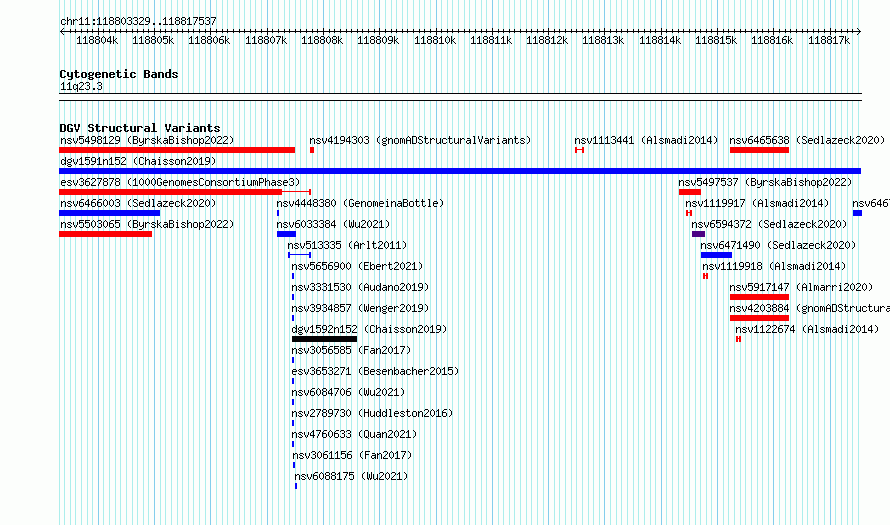Screen dimensions: 890x525
Task: Click the nsv6466003 (Sedlazeck2020) label
Action: pos(138,203)
